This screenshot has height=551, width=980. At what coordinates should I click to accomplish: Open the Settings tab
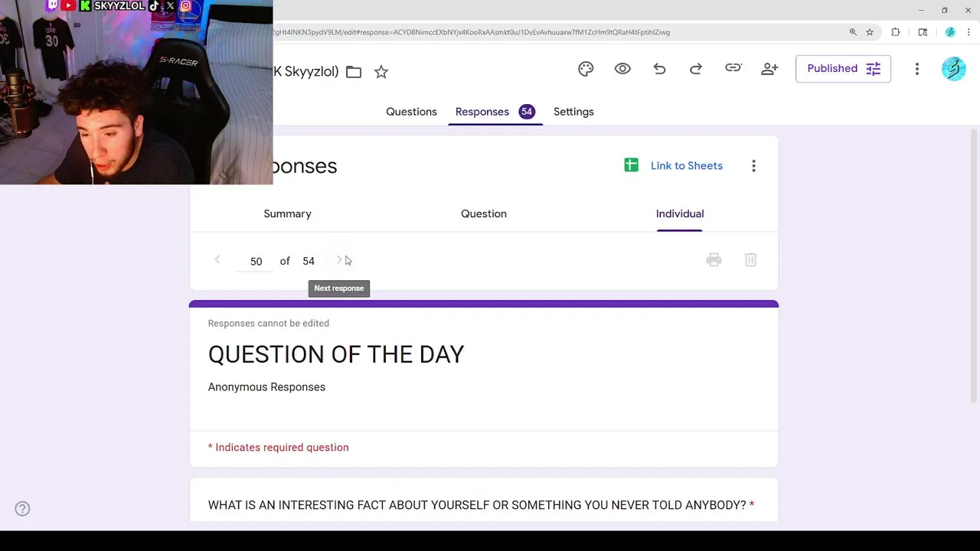(x=573, y=112)
